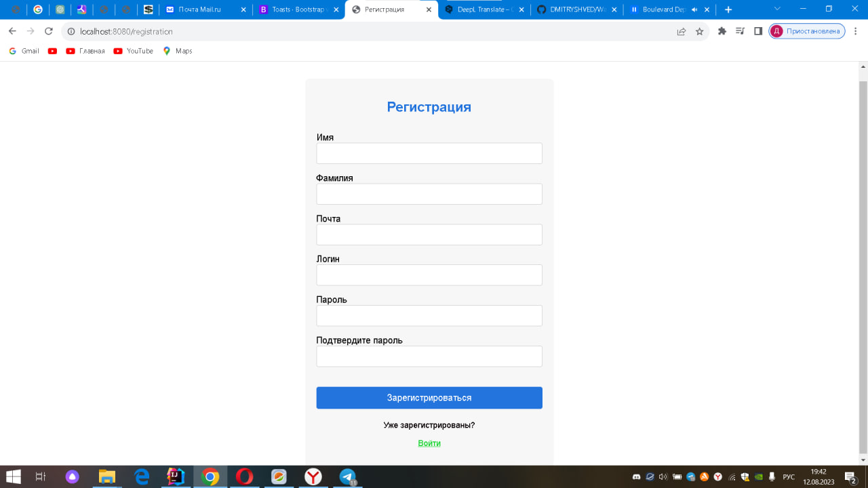Reload the registration page

tap(47, 31)
